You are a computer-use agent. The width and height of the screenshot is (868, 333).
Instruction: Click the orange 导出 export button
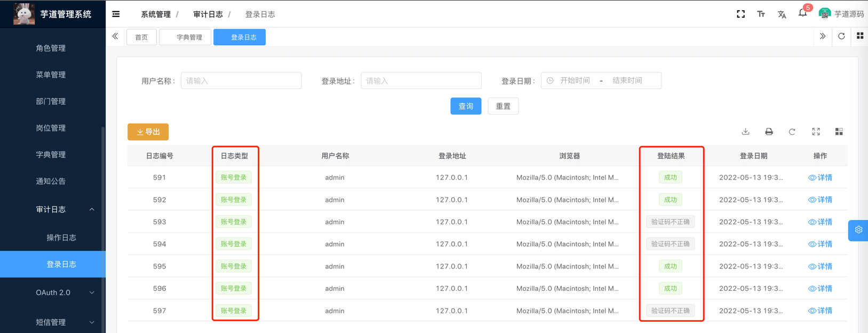148,132
